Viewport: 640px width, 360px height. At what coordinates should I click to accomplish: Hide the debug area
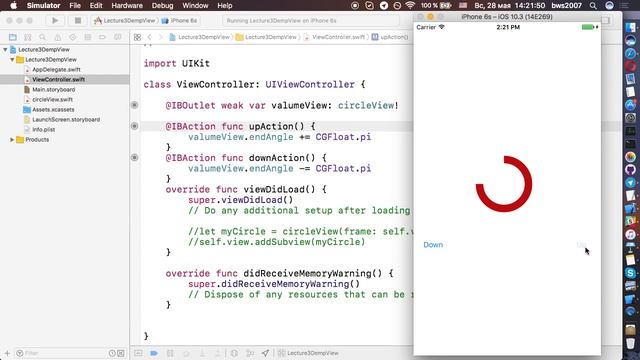coord(138,353)
